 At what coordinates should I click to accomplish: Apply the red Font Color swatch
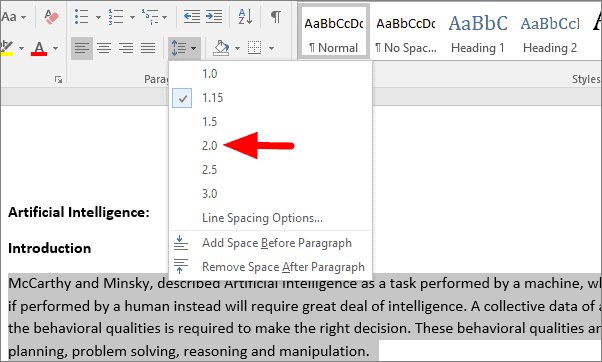[x=39, y=48]
